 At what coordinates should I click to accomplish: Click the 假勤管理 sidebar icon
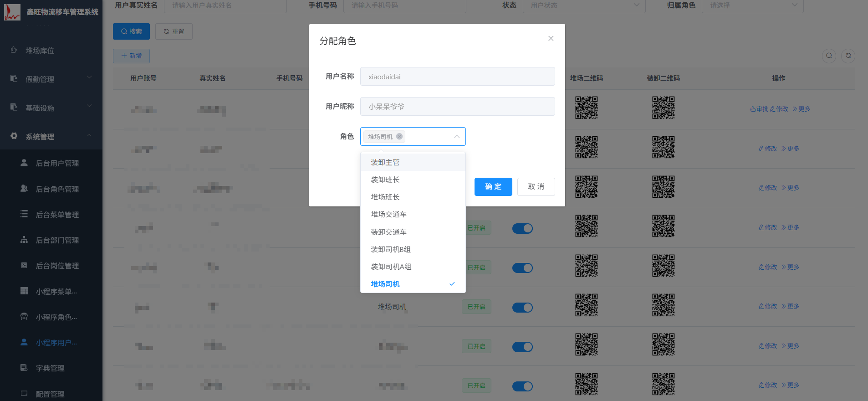click(x=14, y=78)
